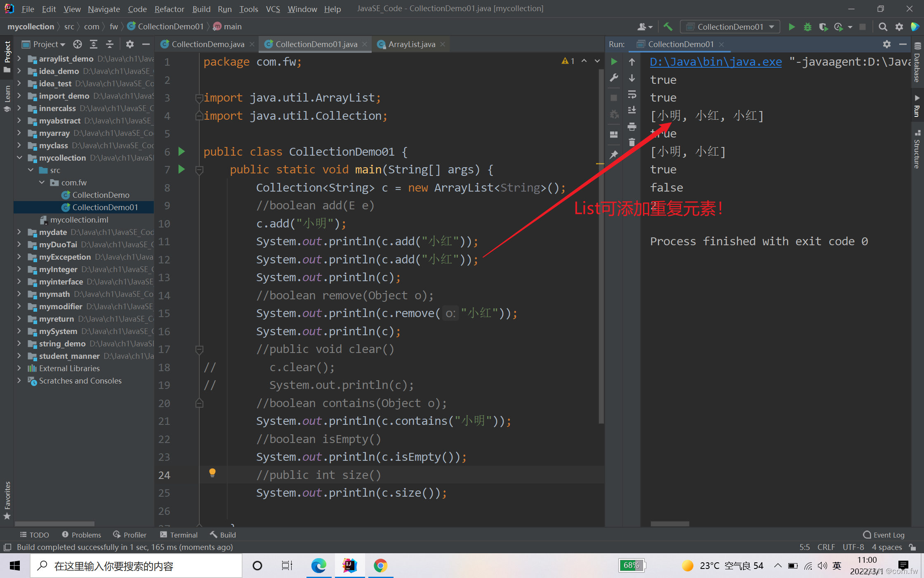Viewport: 924px width, 578px height.
Task: Click the Debug bug icon
Action: pos(807,27)
